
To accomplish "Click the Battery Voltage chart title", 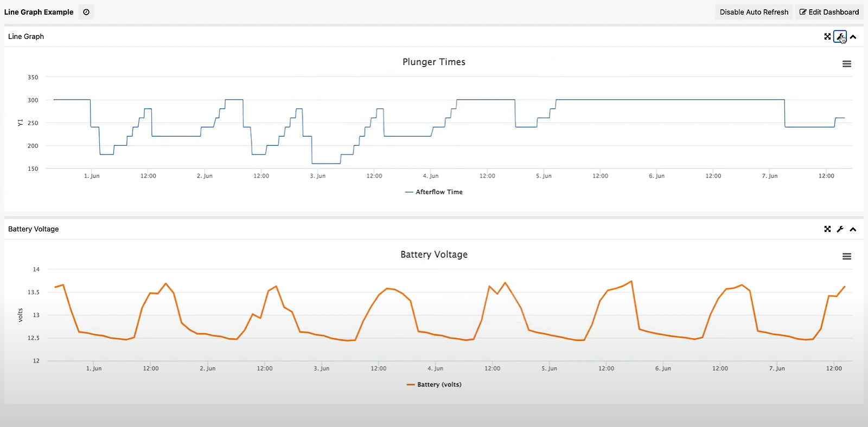I will pyautogui.click(x=434, y=254).
